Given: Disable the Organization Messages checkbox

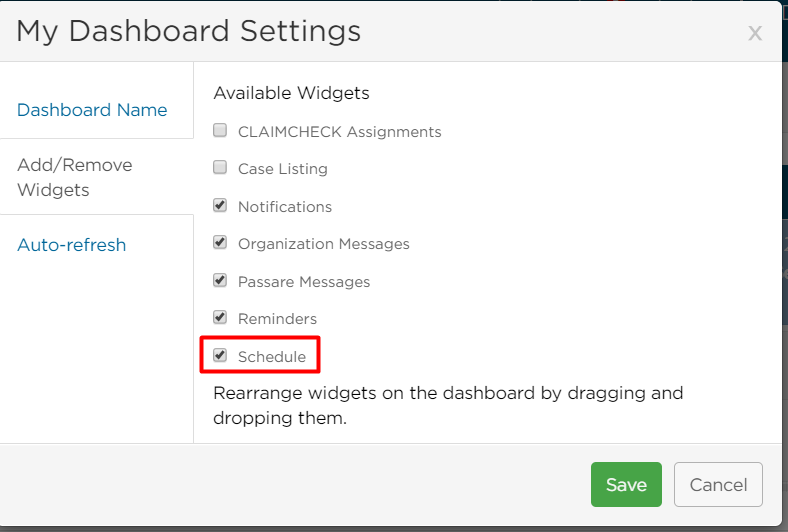Looking at the screenshot, I should [x=220, y=242].
